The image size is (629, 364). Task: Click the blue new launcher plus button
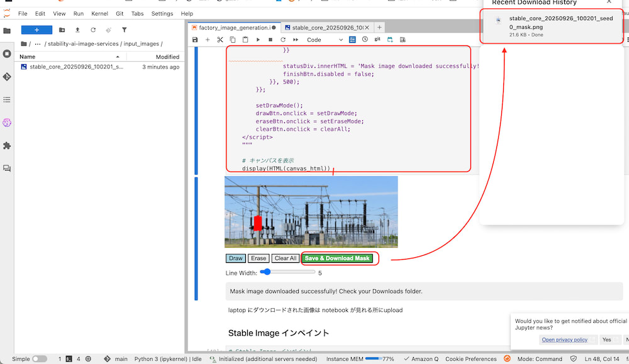(36, 30)
